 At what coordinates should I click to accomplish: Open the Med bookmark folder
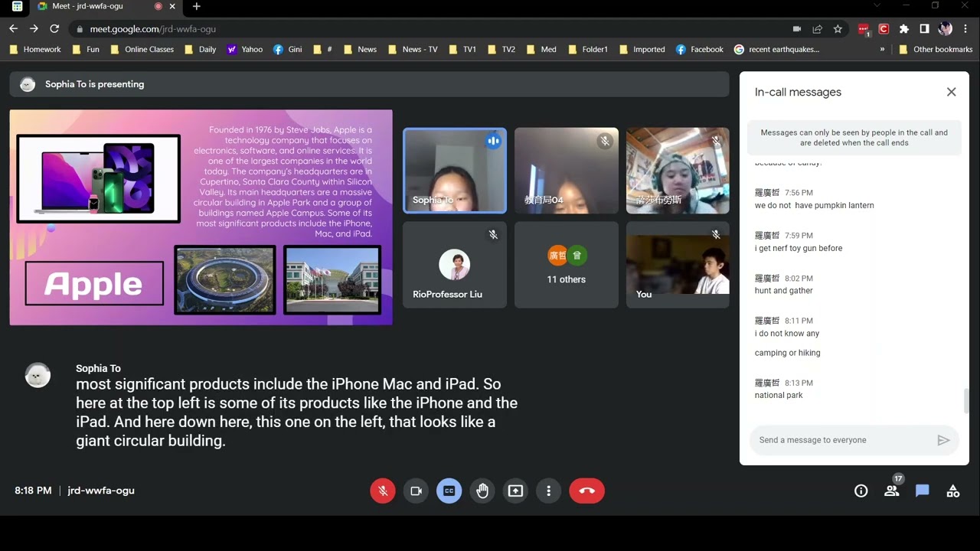[541, 49]
